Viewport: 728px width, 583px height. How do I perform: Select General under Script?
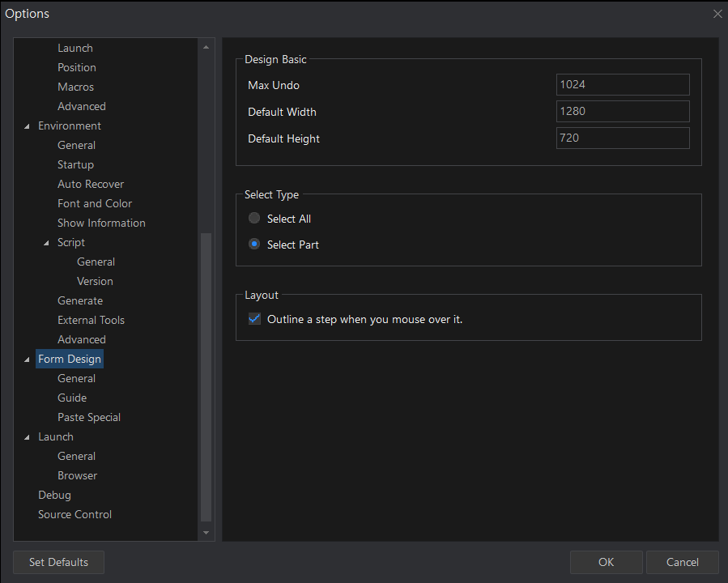coord(96,262)
